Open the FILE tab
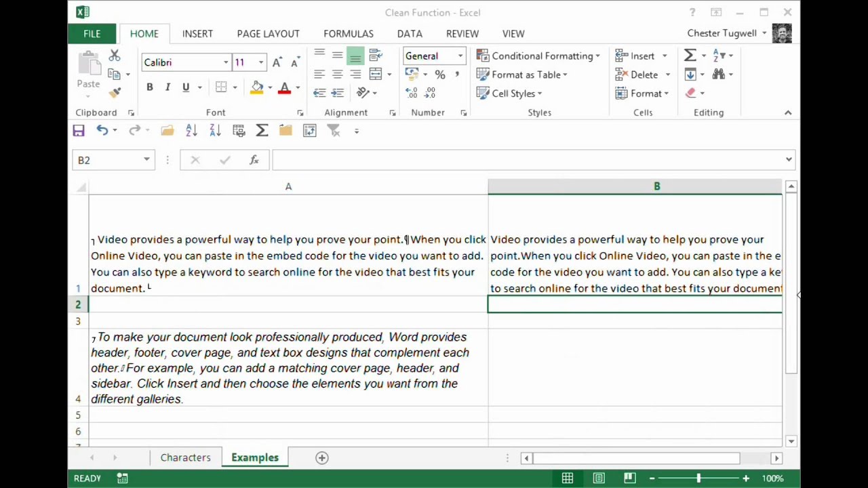868x488 pixels. click(92, 33)
